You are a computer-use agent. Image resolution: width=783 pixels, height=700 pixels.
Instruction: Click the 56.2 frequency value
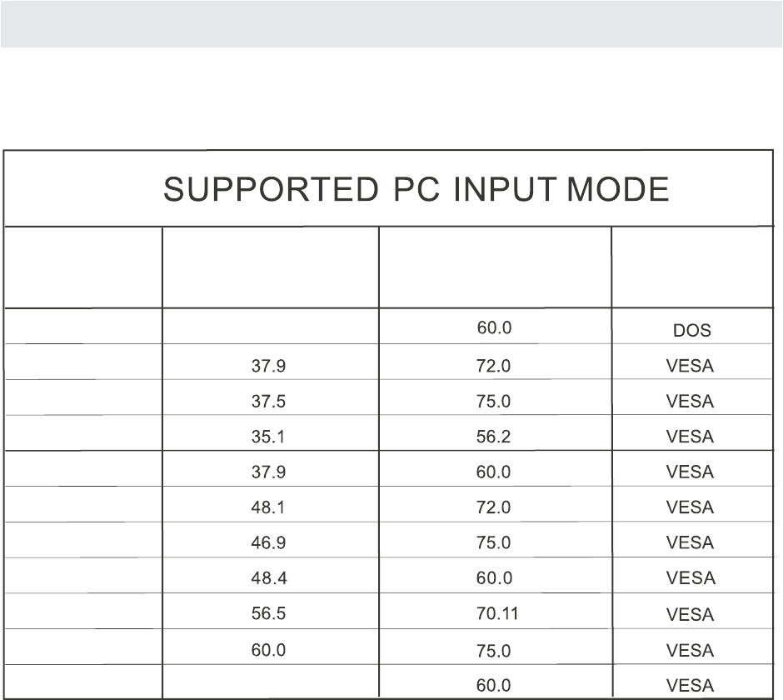pos(493,436)
